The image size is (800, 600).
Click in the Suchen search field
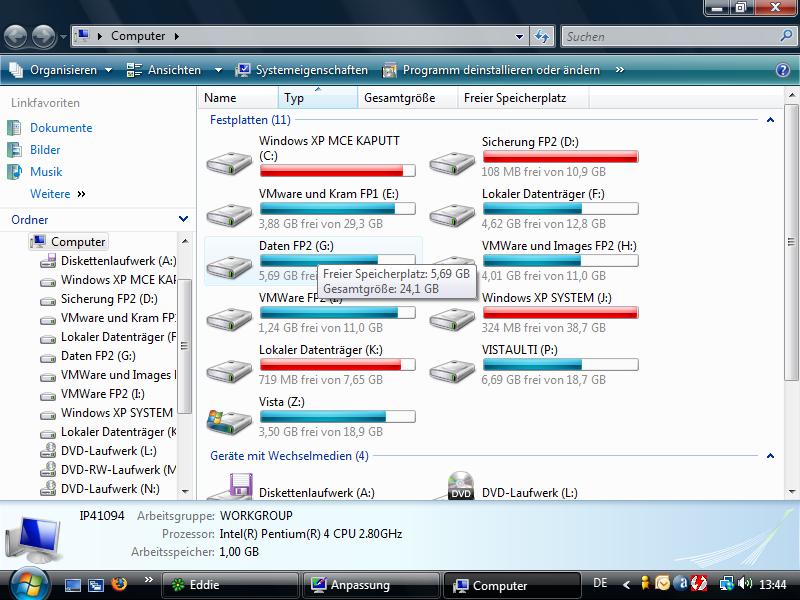[x=668, y=36]
